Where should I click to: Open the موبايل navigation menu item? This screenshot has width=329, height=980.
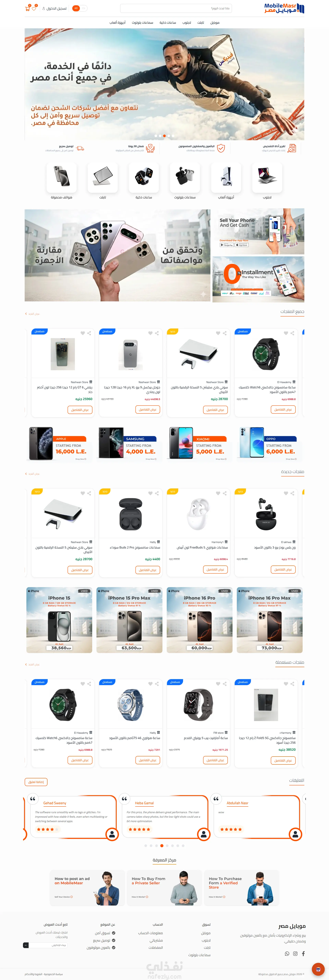click(x=215, y=23)
